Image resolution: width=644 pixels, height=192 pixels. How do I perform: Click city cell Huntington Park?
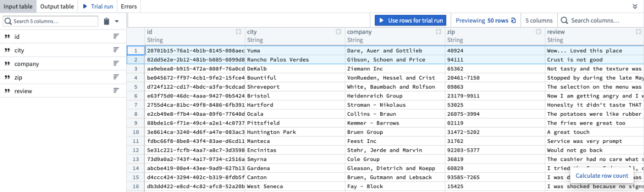[294, 132]
